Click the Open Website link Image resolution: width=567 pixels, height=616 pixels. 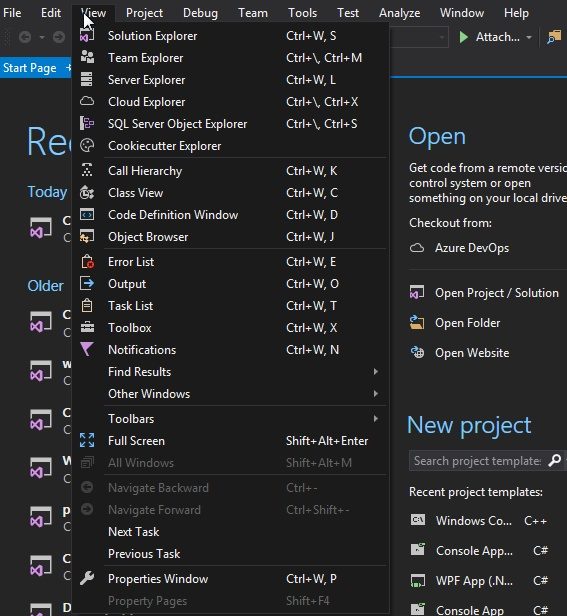472,353
